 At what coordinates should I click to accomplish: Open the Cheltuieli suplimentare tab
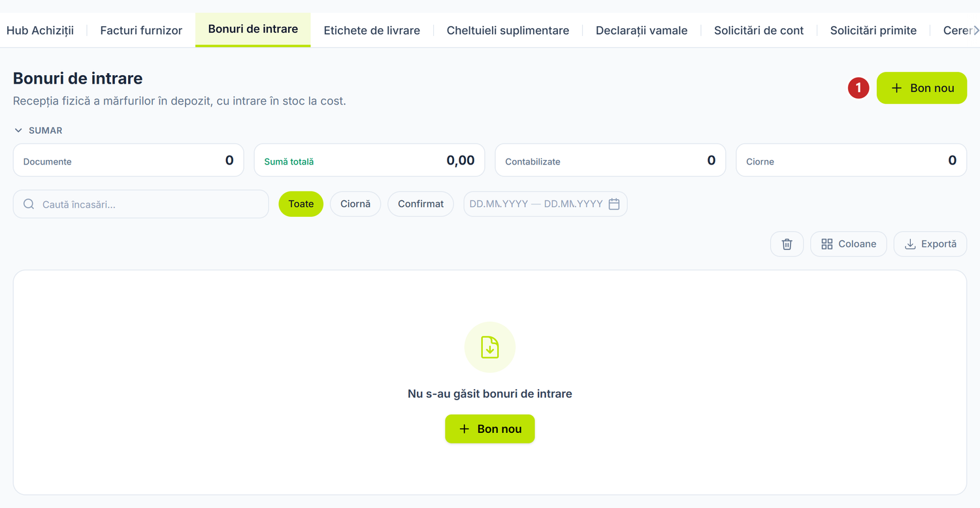pos(508,30)
